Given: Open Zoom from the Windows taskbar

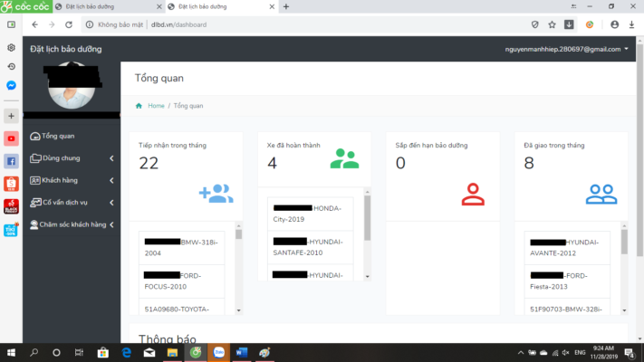Looking at the screenshot, I should click(218, 351).
